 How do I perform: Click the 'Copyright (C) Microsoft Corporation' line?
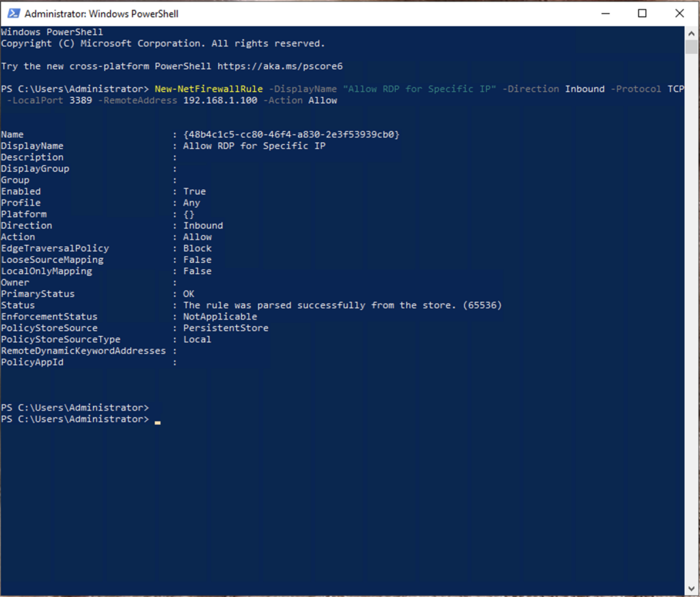pos(163,44)
